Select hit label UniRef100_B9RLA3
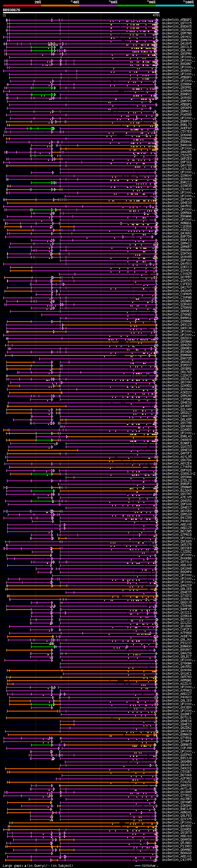This screenshot has width=197, height=868. 177,436
